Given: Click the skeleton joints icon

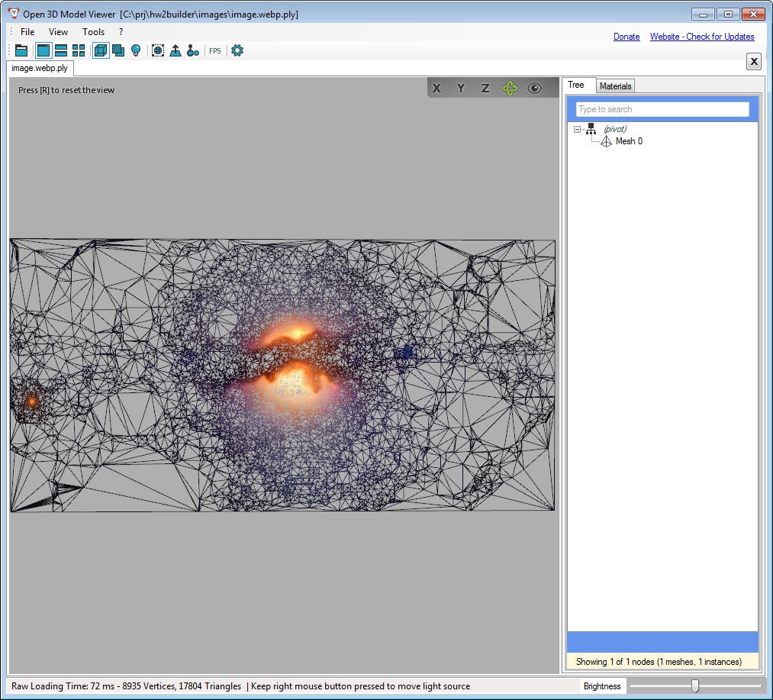Looking at the screenshot, I should click(x=193, y=50).
